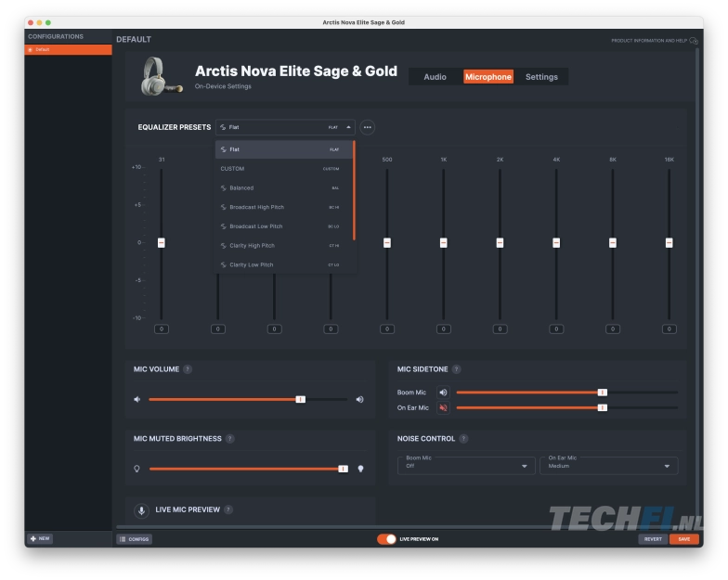Select Broadcast Low Pitch preset
Viewport: 728px width, 580px height.
pyautogui.click(x=284, y=226)
